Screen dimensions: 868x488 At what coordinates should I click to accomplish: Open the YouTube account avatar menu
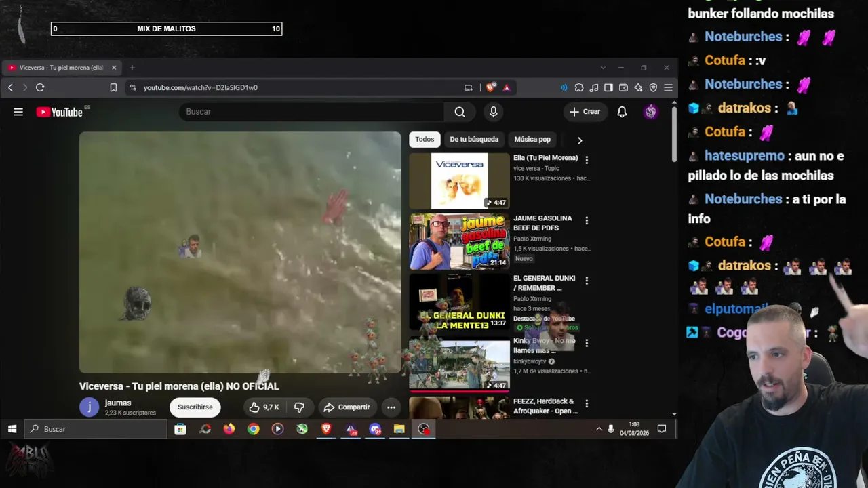(650, 112)
